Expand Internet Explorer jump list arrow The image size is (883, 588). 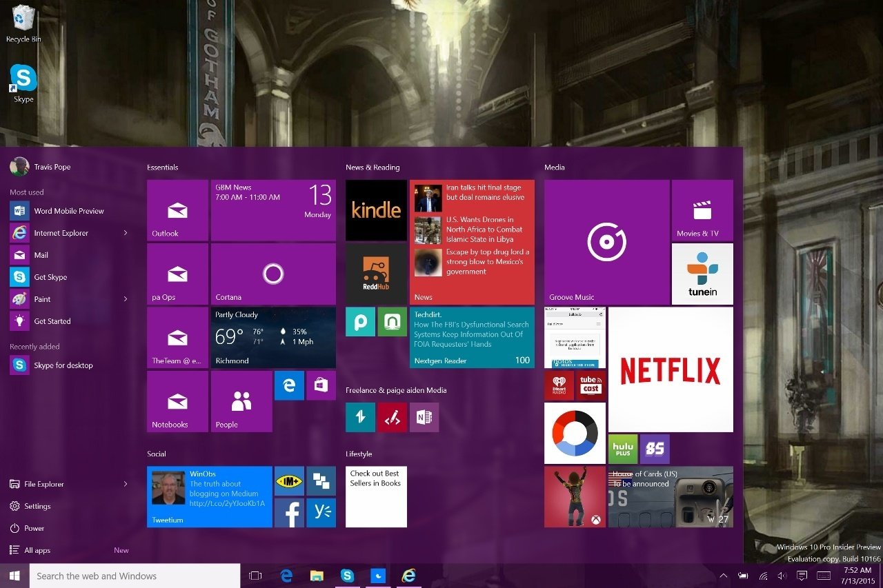click(x=126, y=233)
